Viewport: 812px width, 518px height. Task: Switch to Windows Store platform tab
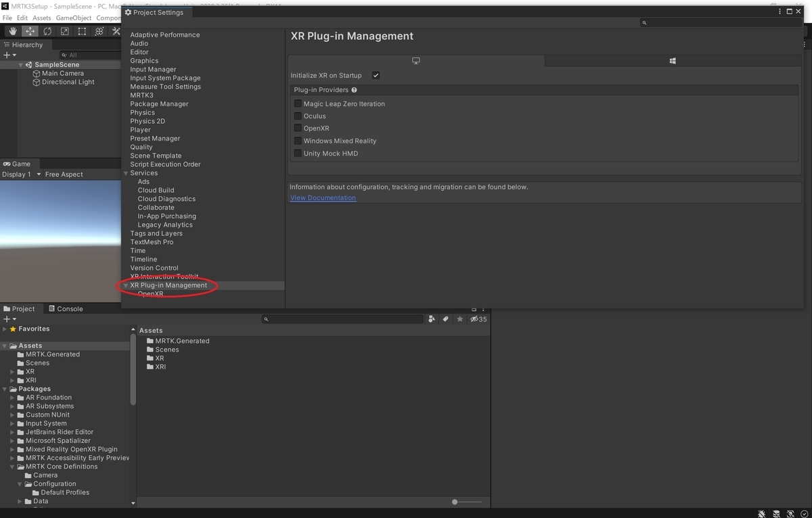click(x=673, y=61)
